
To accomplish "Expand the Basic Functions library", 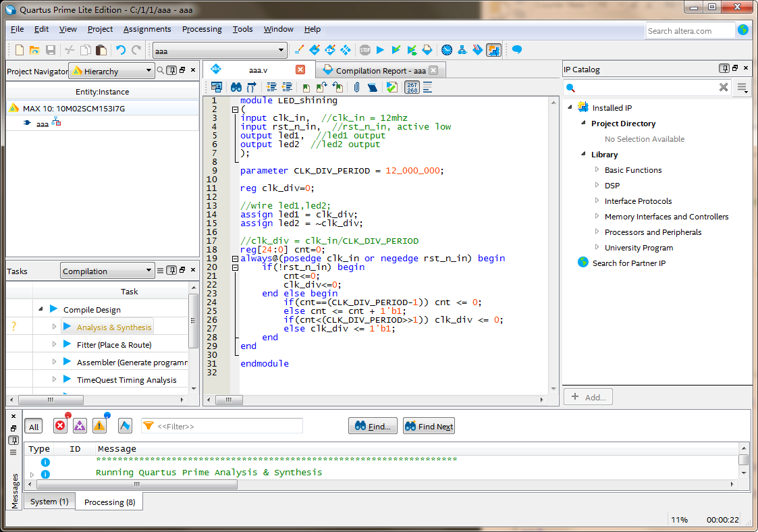I will pyautogui.click(x=597, y=169).
